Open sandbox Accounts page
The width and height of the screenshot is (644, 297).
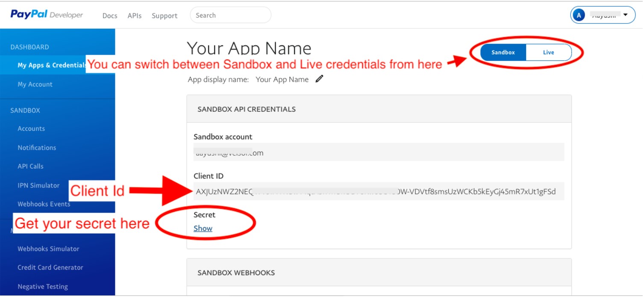[x=31, y=128]
